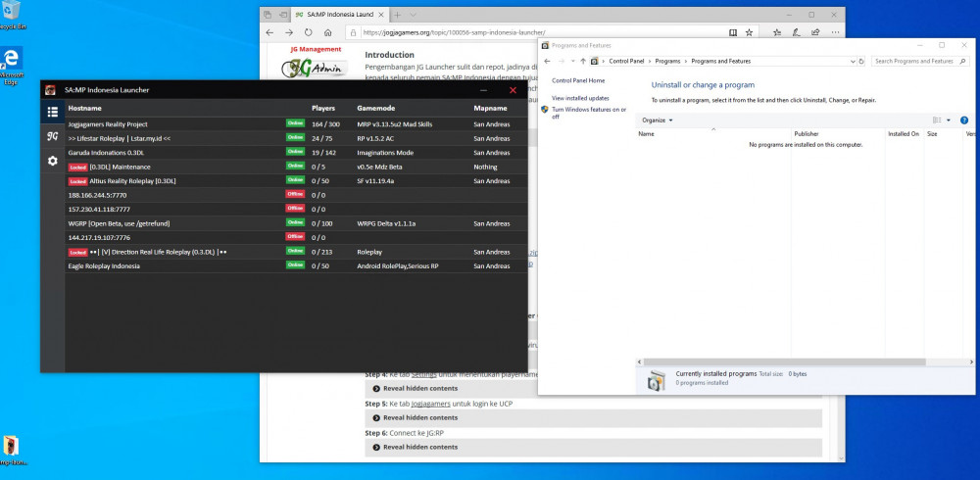Select the Microsoft Edge desktop shortcut
This screenshot has height=480, width=980.
[11, 66]
